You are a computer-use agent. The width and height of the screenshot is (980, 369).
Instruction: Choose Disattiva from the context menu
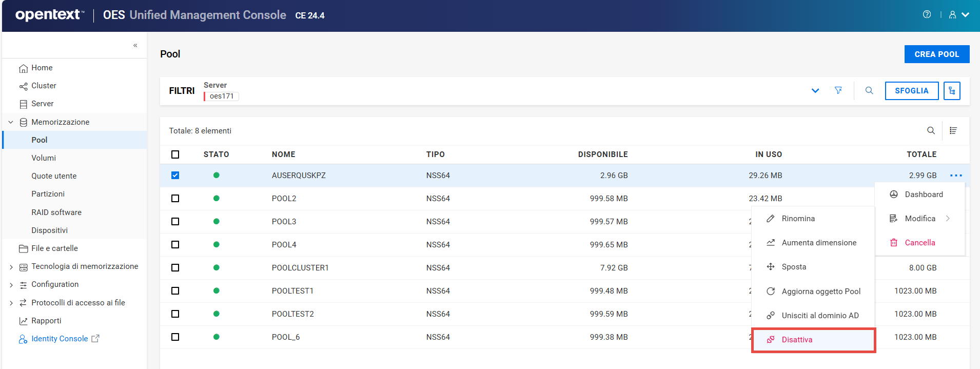pyautogui.click(x=797, y=340)
